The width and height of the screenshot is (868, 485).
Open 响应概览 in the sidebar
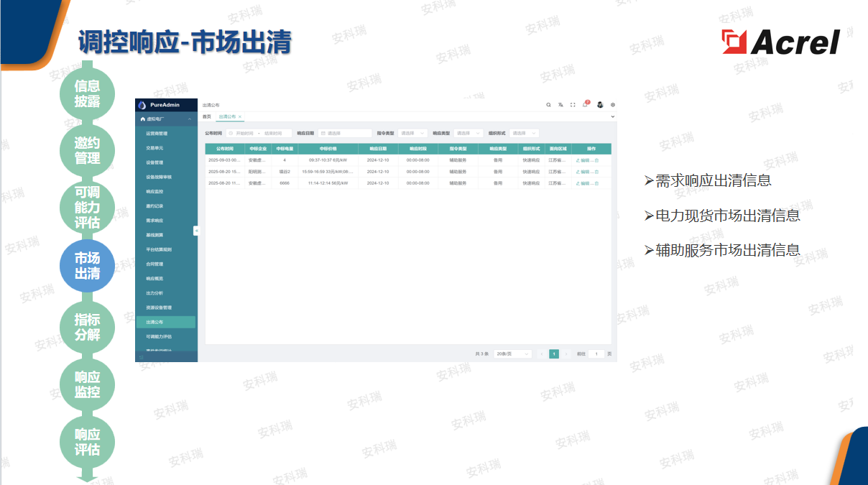pos(166,279)
